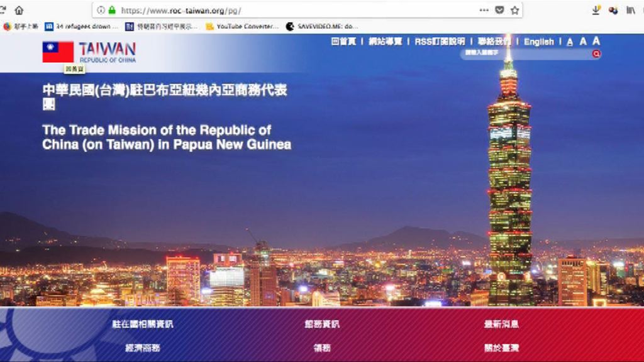The height and width of the screenshot is (362, 644).
Task: Click the Downloads arrow icon in Firefox toolbar
Action: tap(596, 10)
